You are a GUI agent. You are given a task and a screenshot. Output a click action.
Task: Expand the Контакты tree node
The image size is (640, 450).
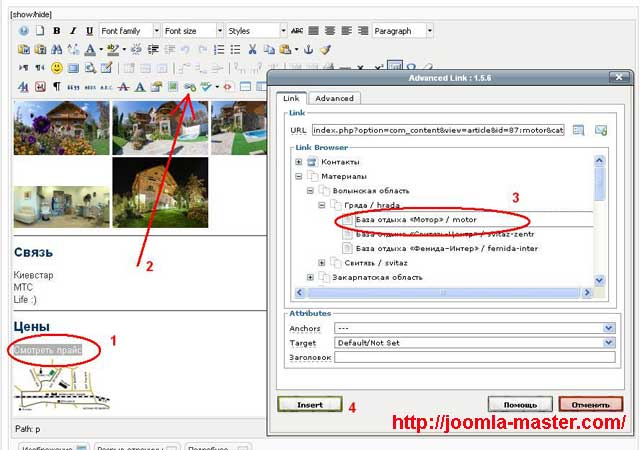[x=298, y=162]
